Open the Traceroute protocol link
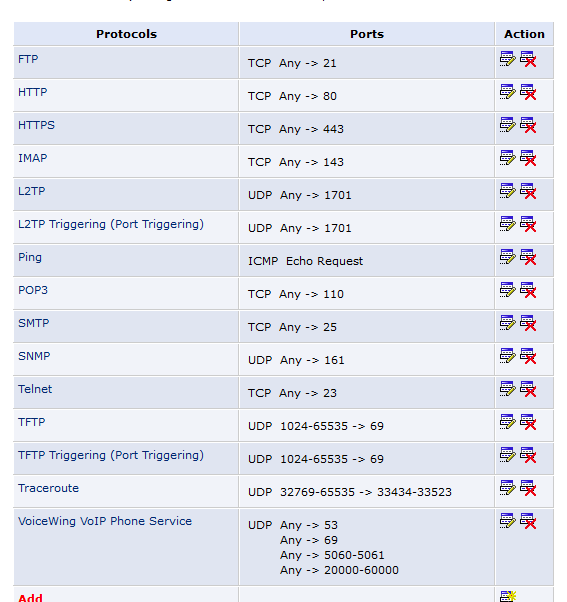This screenshot has height=602, width=567. [48, 488]
